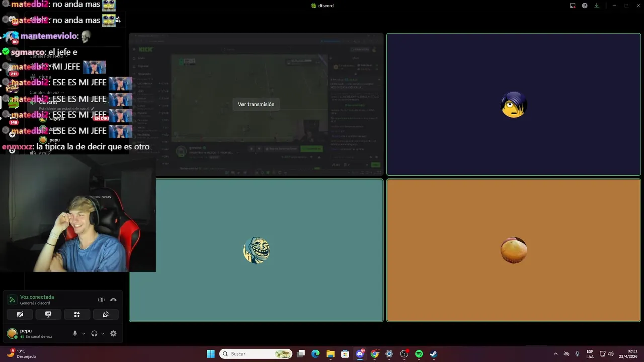Turn on camera in Discord voice panel

pos(20,314)
